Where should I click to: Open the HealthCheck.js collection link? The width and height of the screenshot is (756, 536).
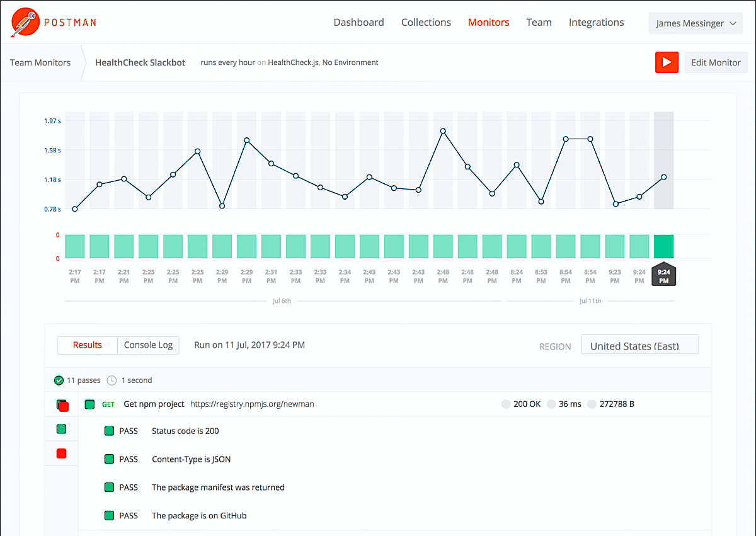point(294,62)
